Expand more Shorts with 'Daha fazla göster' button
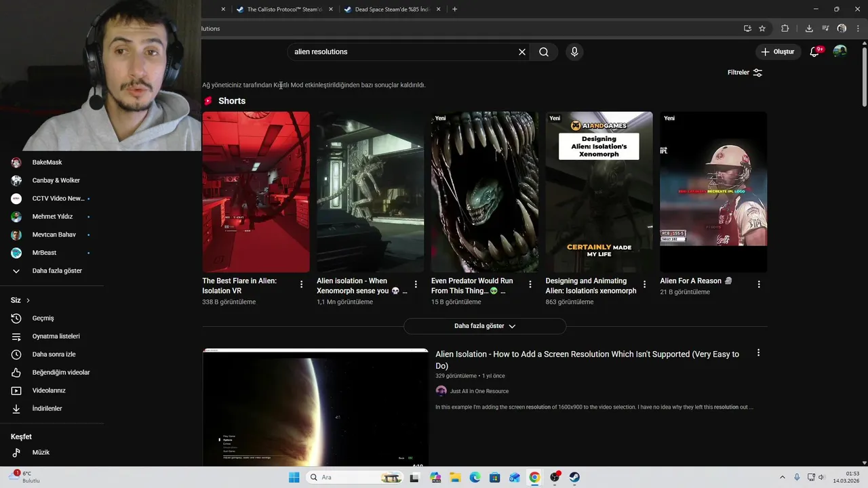868x488 pixels. [485, 326]
